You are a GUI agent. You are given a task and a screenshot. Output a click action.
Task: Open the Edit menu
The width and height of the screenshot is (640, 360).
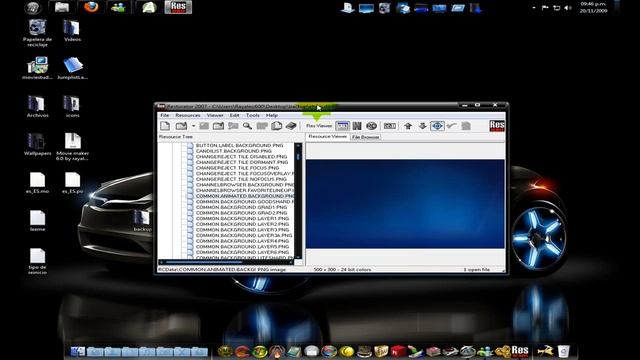tap(234, 115)
